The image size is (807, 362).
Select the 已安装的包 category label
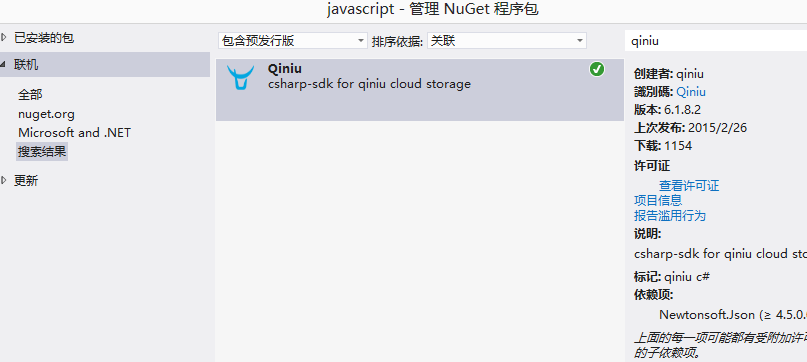pos(44,38)
